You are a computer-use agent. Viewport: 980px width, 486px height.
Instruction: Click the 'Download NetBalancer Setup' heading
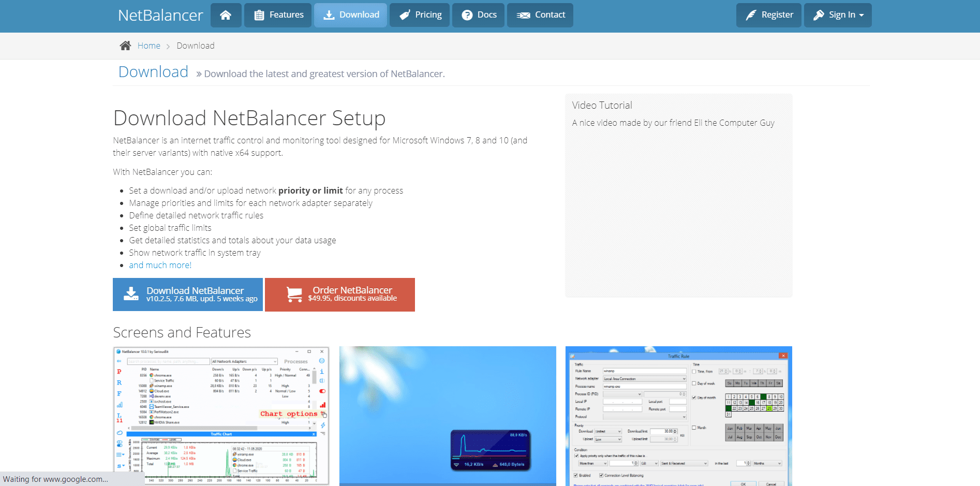tap(249, 118)
